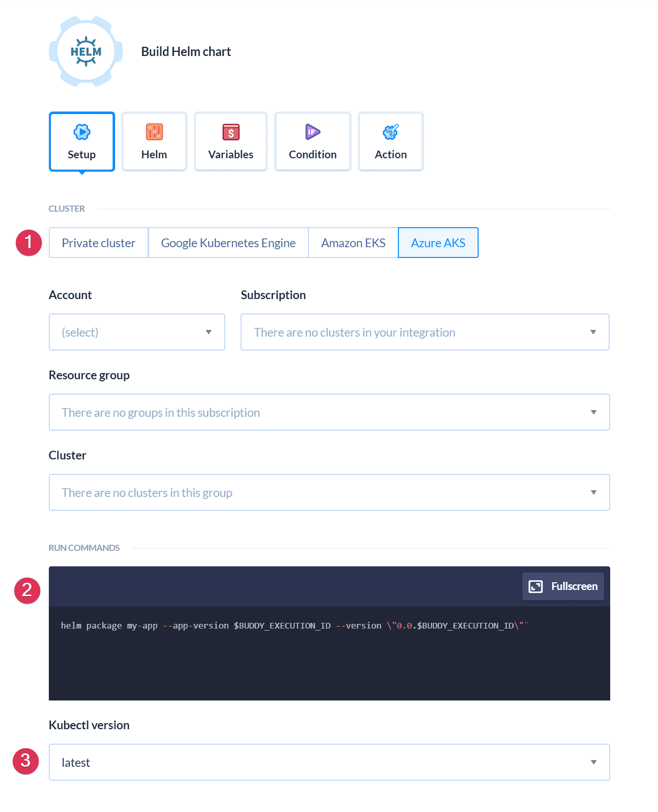Click the Subscription field label

click(x=273, y=295)
